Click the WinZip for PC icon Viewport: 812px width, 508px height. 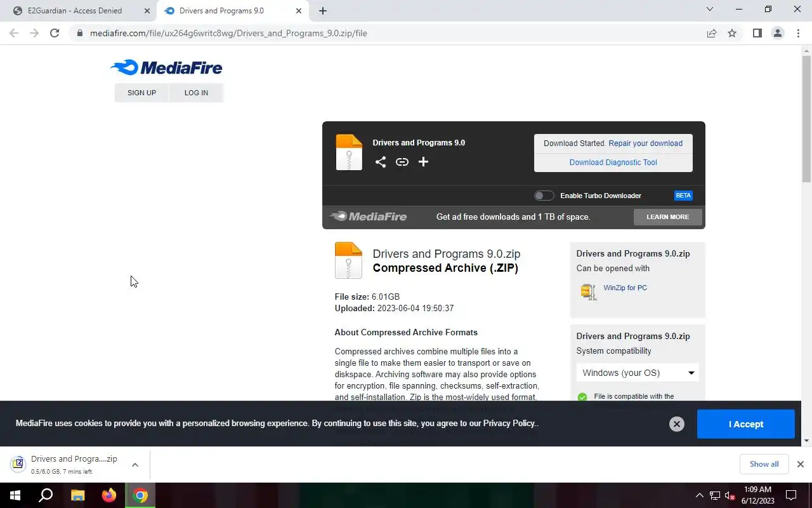588,291
